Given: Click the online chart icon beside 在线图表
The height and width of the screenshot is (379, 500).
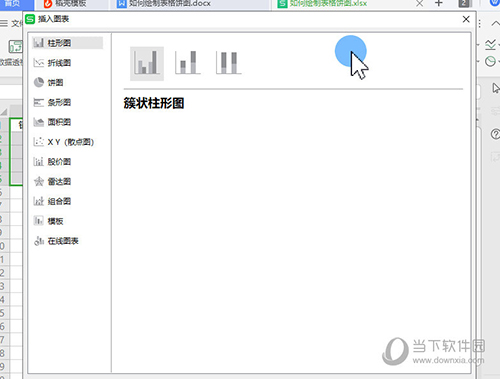Looking at the screenshot, I should coord(39,241).
